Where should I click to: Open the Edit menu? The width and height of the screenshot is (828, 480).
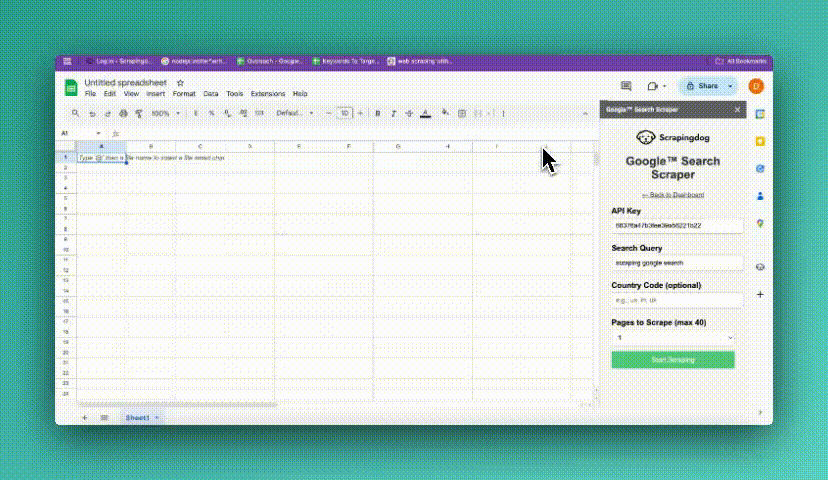[x=109, y=94]
